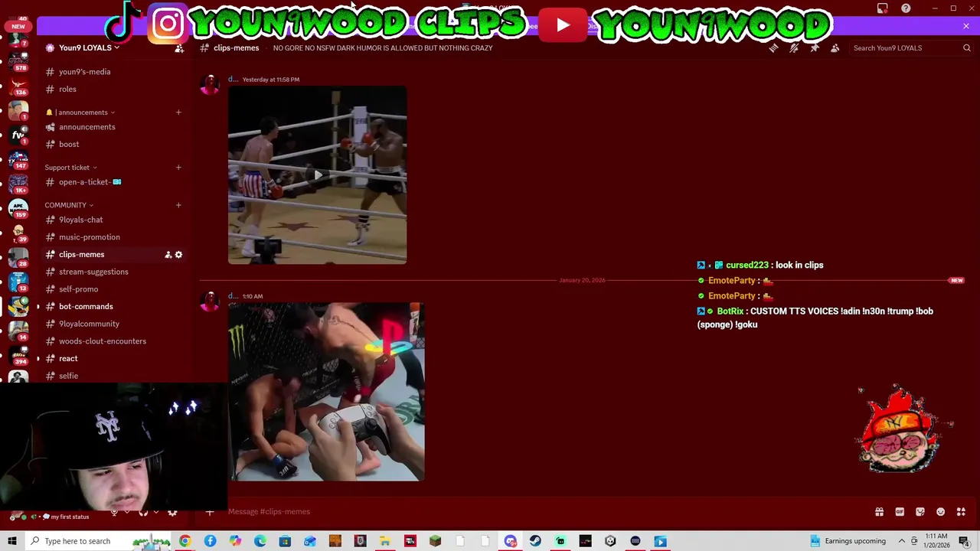Play the boxing ring video clip
This screenshot has width=980, height=551.
click(317, 175)
